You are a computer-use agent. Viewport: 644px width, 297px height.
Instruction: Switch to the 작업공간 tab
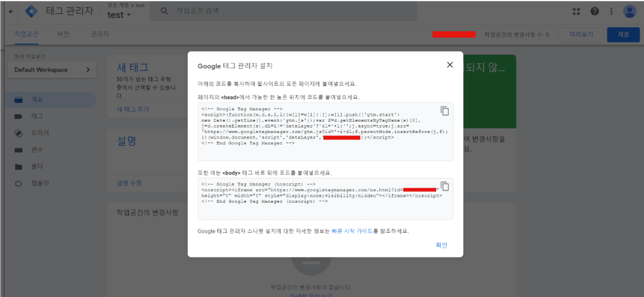coord(25,34)
